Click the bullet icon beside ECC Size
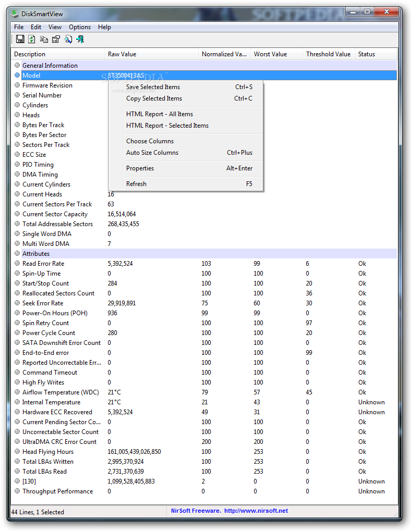Image resolution: width=413 pixels, height=532 pixels. (x=17, y=154)
